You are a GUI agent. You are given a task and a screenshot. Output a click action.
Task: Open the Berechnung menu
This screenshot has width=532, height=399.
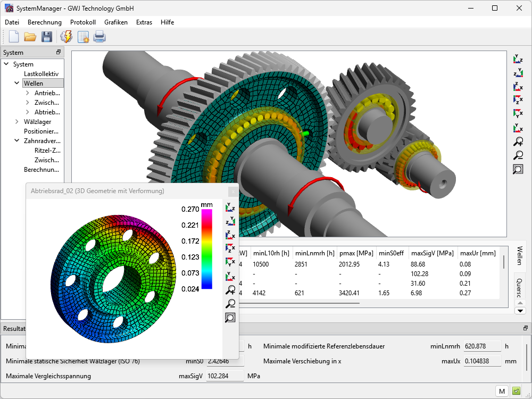pos(45,22)
